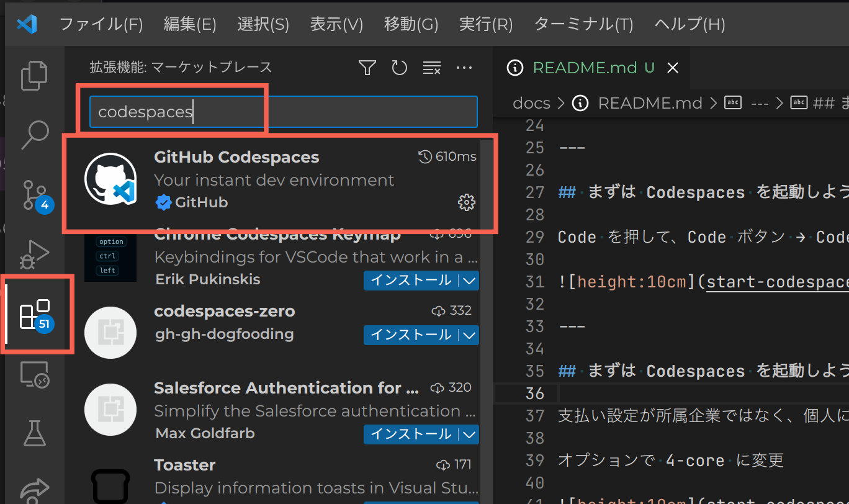Open the Remote Explorer view
This screenshot has height=504, width=849.
[34, 375]
